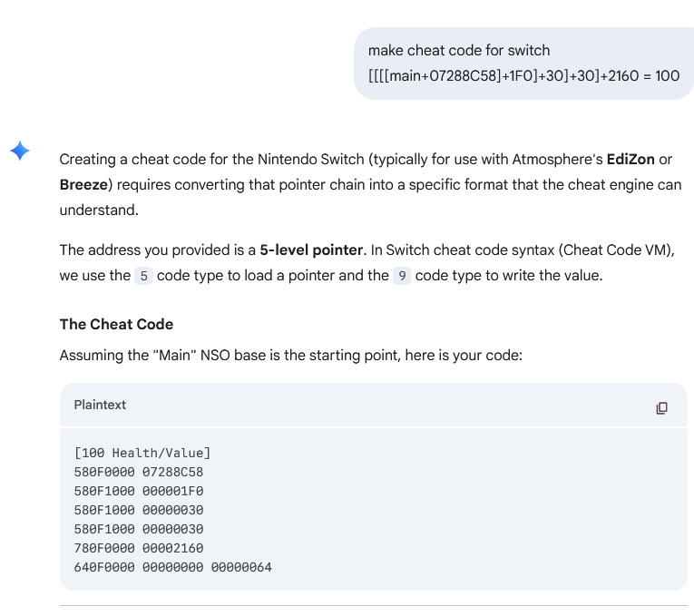
Task: Click paragraph starting 'Creating a cheat code'
Action: 371,184
